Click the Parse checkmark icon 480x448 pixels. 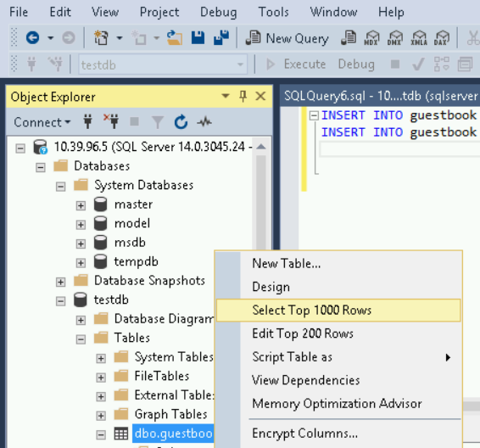[418, 64]
